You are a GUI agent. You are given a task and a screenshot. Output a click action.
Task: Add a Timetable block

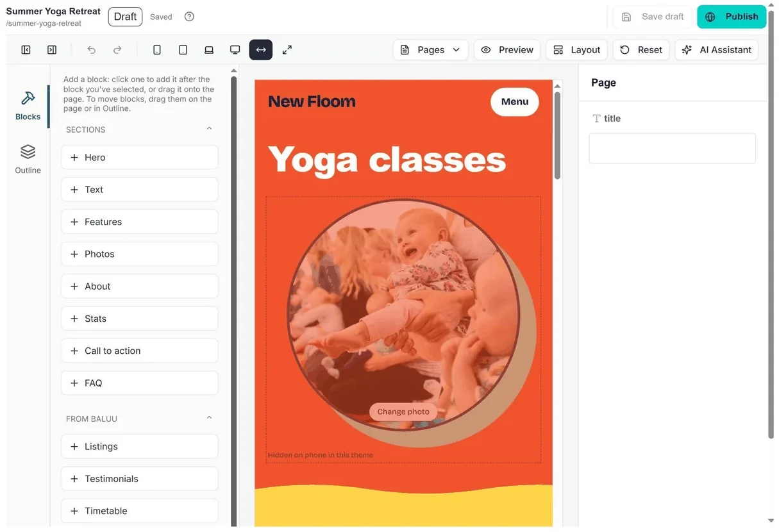(140, 511)
